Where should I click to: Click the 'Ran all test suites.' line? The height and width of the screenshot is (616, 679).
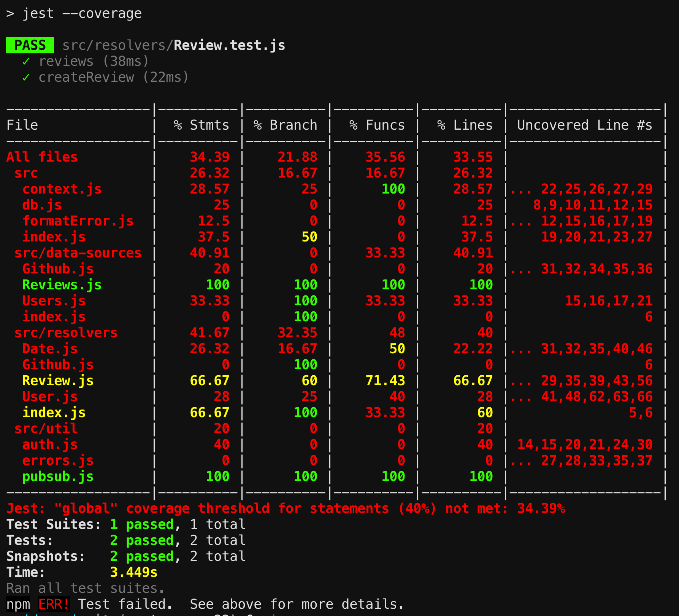tap(86, 588)
